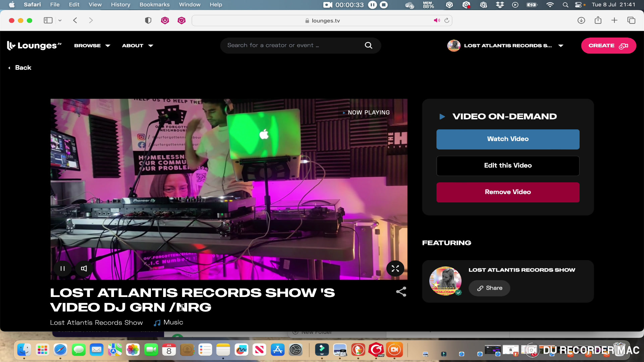Toggle the Safari sidebar

tap(48, 20)
